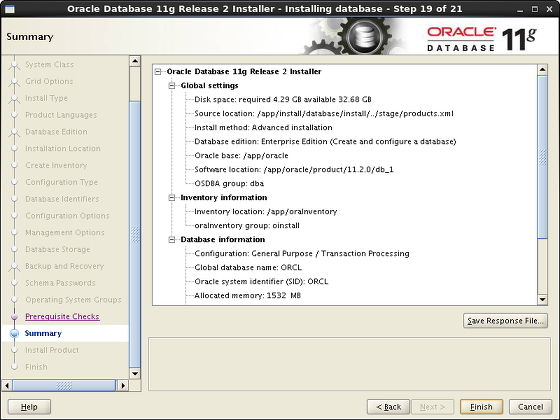
Task: Click the summary tree vertical scrollbar thumb
Action: pos(542,157)
